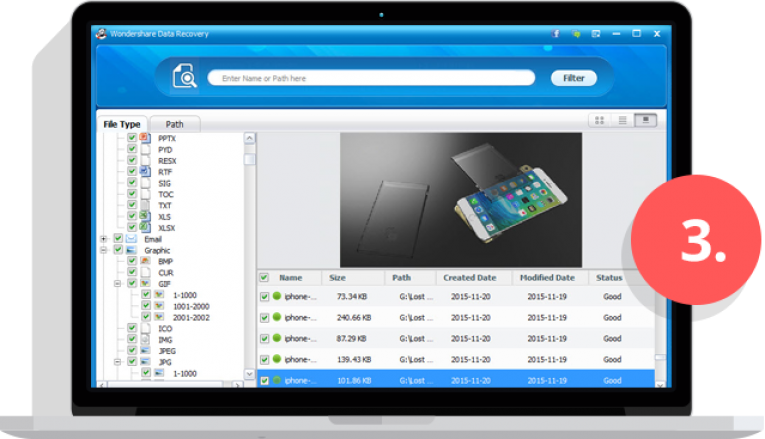Click the XLS file type icon

click(x=145, y=216)
